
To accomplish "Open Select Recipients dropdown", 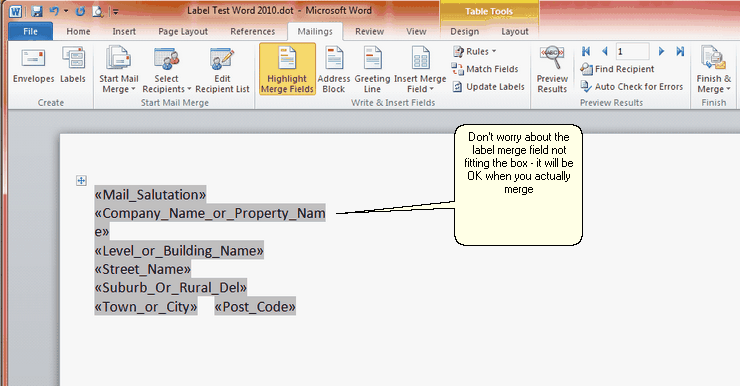I will pos(167,70).
